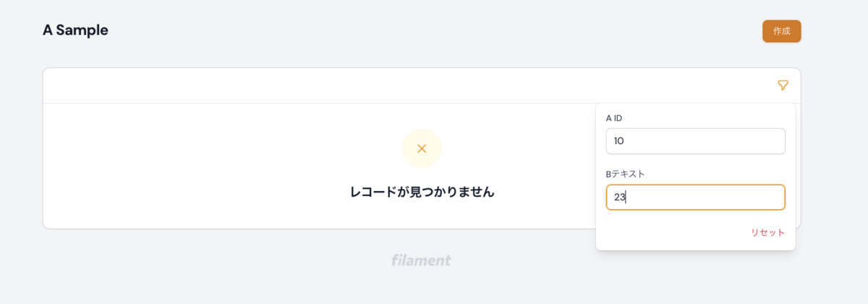The image size is (868, 304).
Task: Click the empty table header bar
Action: coord(362,85)
